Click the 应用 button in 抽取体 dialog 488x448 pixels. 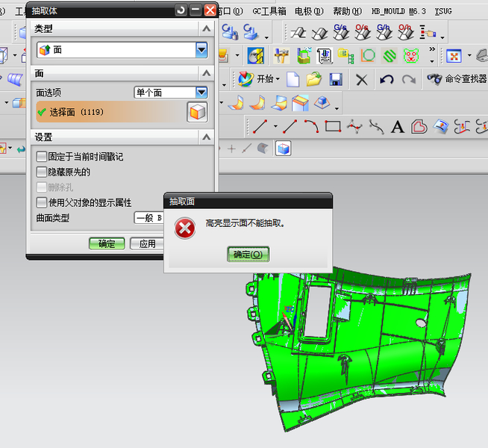click(x=147, y=243)
